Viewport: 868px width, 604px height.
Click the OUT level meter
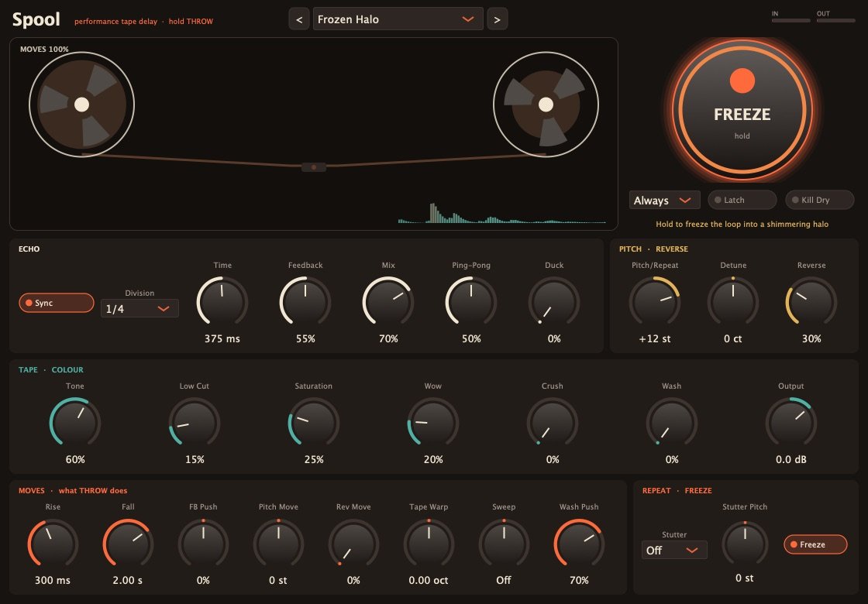(836, 20)
